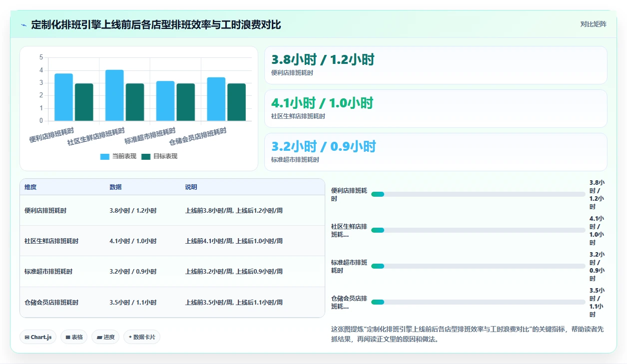
Task: Open the 社区生鲜店排班耗时 data card
Action: (x=436, y=108)
